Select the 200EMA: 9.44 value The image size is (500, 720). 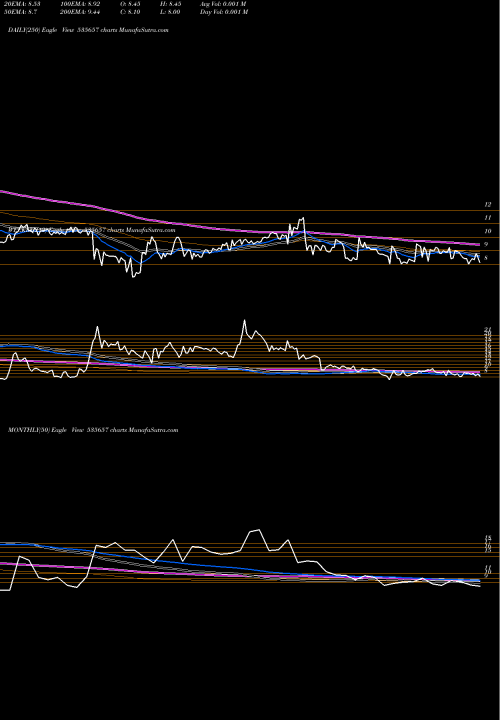(80, 12)
